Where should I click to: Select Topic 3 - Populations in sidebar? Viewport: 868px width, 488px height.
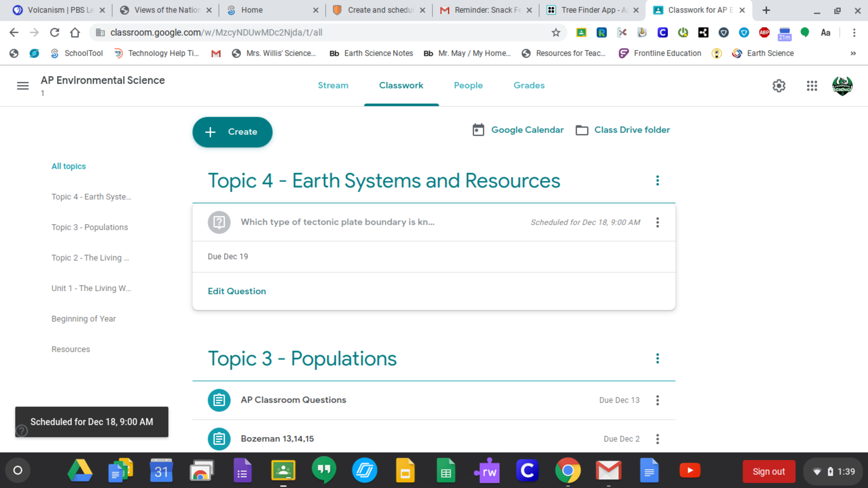tap(89, 227)
